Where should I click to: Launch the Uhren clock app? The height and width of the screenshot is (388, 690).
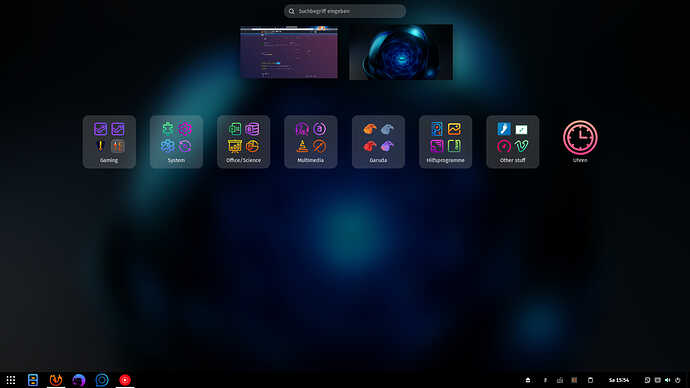tap(580, 142)
